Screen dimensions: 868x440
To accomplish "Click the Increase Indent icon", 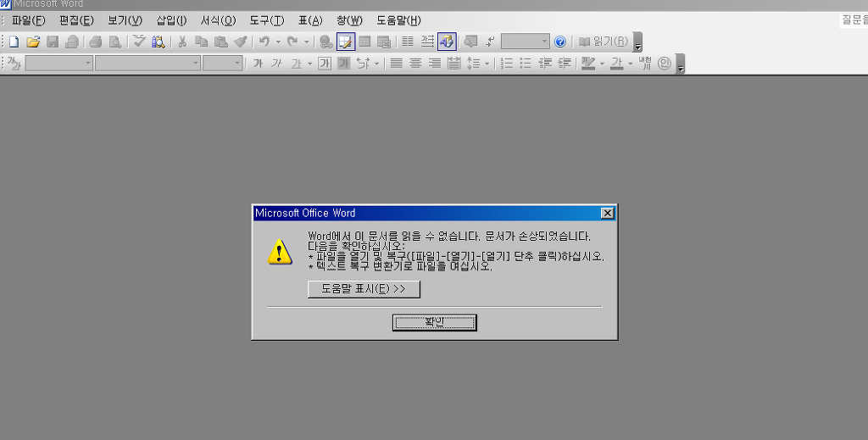I will [564, 64].
